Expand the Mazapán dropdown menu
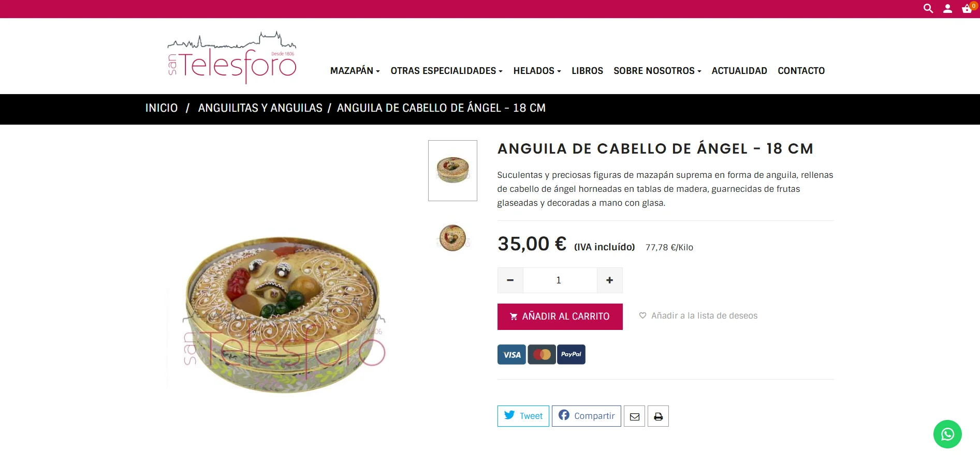The height and width of the screenshot is (467, 980). coord(355,71)
